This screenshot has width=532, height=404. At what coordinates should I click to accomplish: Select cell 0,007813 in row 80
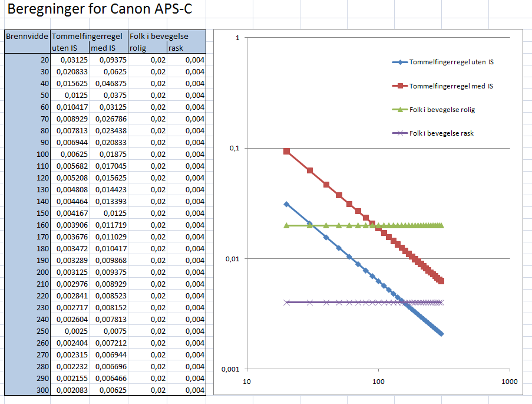[x=70, y=130]
